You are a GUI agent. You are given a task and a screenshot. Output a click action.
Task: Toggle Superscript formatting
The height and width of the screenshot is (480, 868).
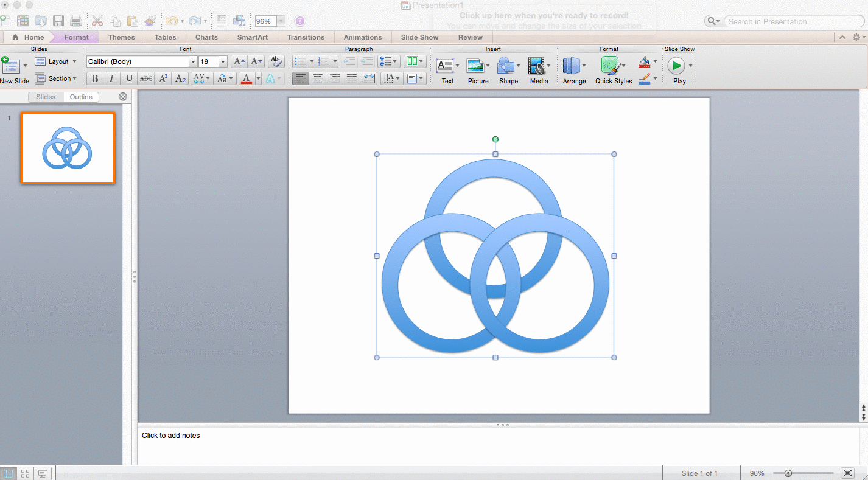163,78
